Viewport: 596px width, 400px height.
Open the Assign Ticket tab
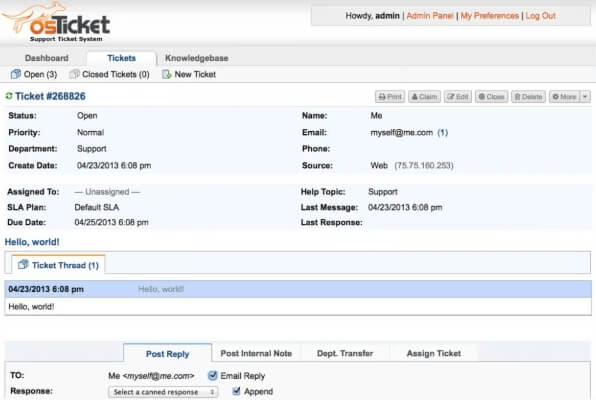434,354
